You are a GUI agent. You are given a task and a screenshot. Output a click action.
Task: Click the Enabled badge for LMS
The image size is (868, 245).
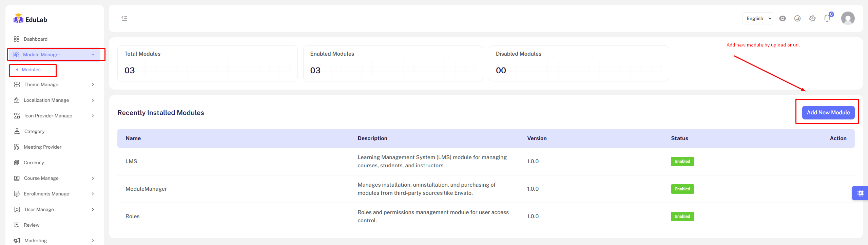point(682,162)
